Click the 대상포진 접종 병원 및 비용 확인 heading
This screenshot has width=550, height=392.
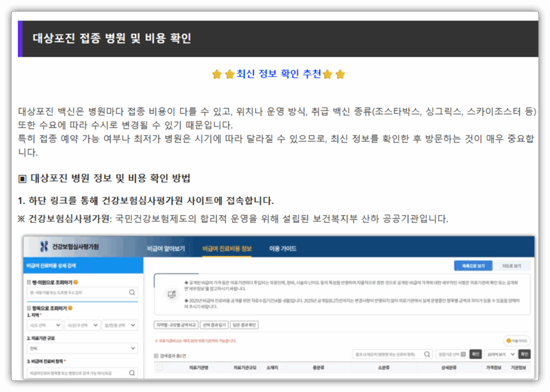[112, 38]
